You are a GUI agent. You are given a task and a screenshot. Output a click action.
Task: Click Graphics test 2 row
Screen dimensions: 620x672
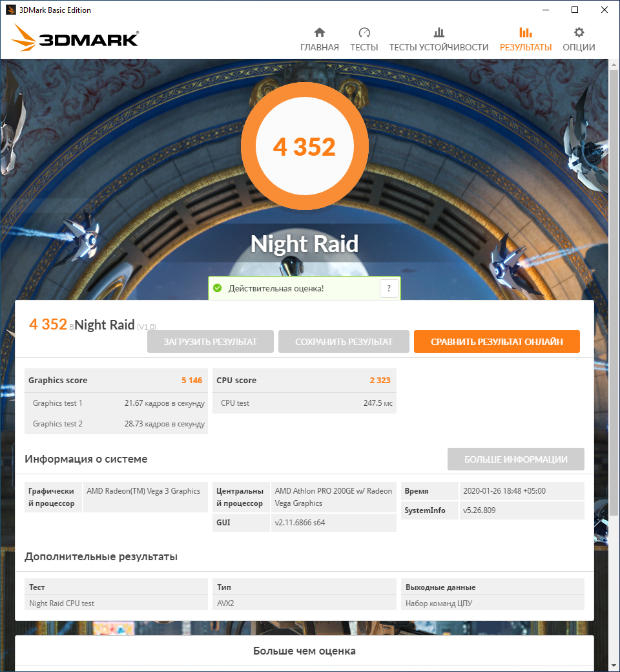point(116,423)
